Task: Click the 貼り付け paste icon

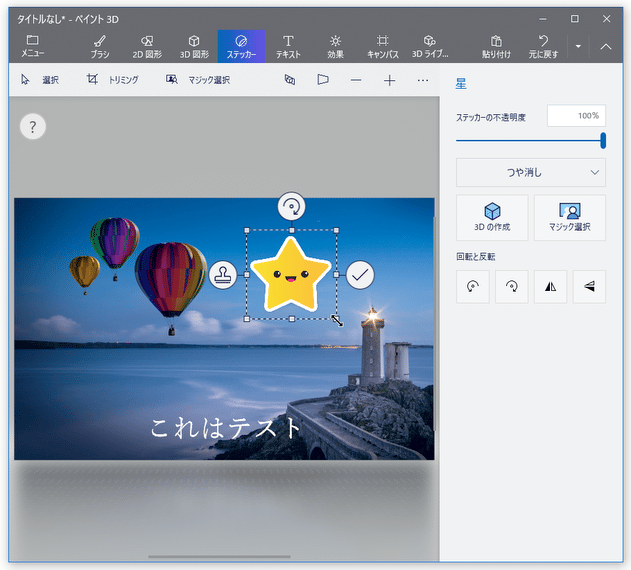Action: (x=496, y=46)
